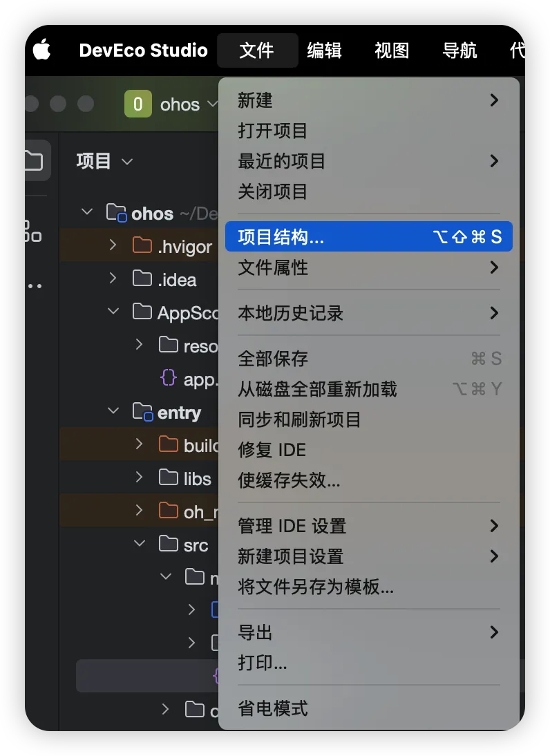Screen dimensions: 550x756
Task: Click the app JSON braces file icon
Action: coord(168,377)
